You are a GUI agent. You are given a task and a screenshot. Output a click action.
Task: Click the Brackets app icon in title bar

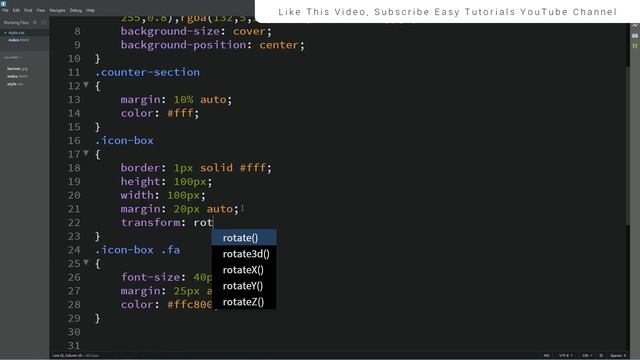point(4,3)
